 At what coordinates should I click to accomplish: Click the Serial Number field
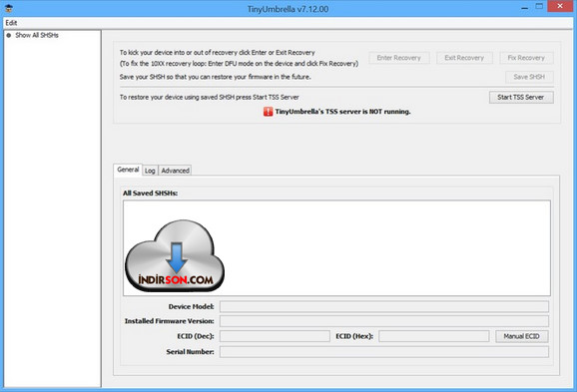[x=384, y=351]
